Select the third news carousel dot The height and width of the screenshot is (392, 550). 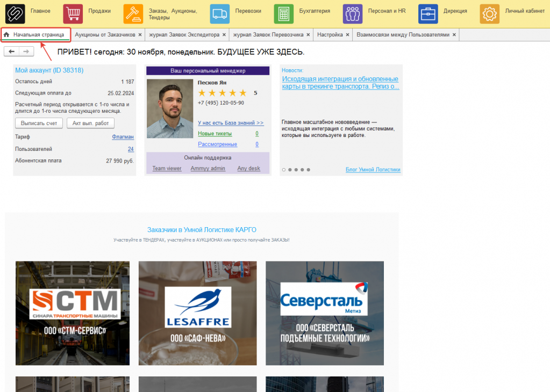(296, 170)
